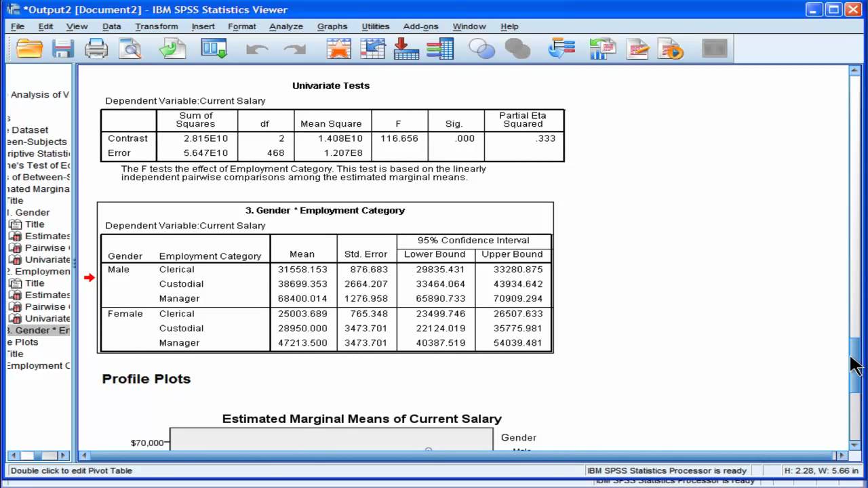Screen dimensions: 868x488
Task: Click the Univariate Tests table title
Action: 331,85
